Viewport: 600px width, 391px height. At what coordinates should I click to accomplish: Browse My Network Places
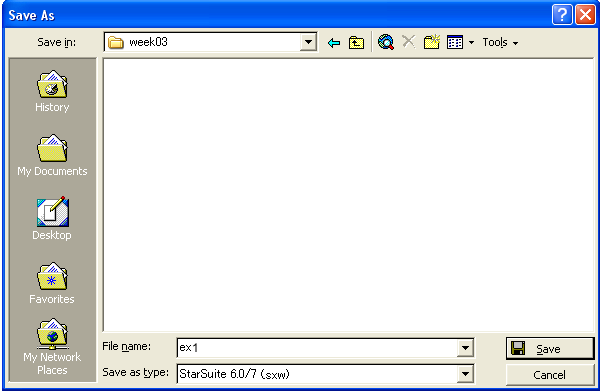coord(52,347)
